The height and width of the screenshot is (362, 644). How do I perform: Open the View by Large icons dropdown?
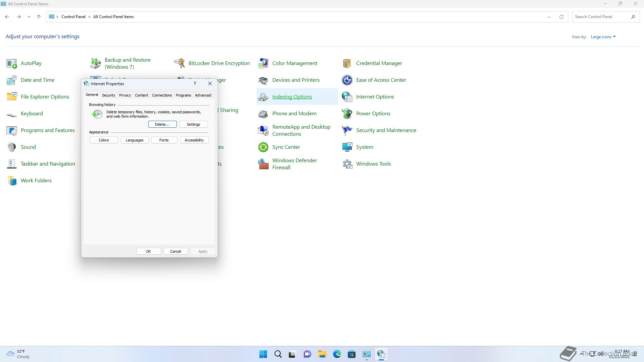(603, 37)
